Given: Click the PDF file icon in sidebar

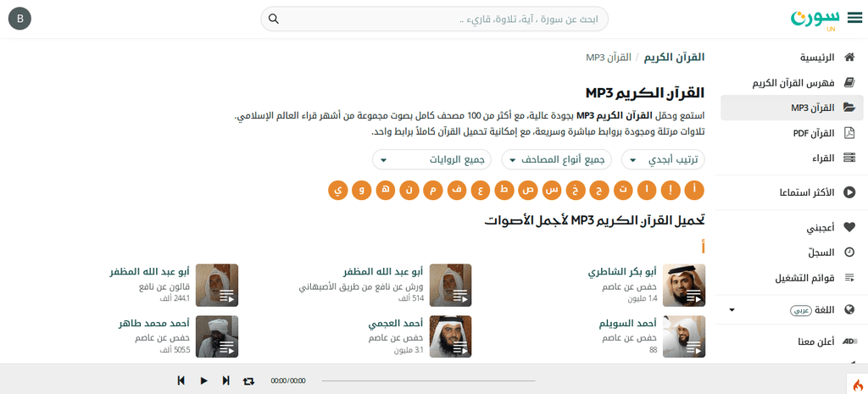Looking at the screenshot, I should point(849,133).
